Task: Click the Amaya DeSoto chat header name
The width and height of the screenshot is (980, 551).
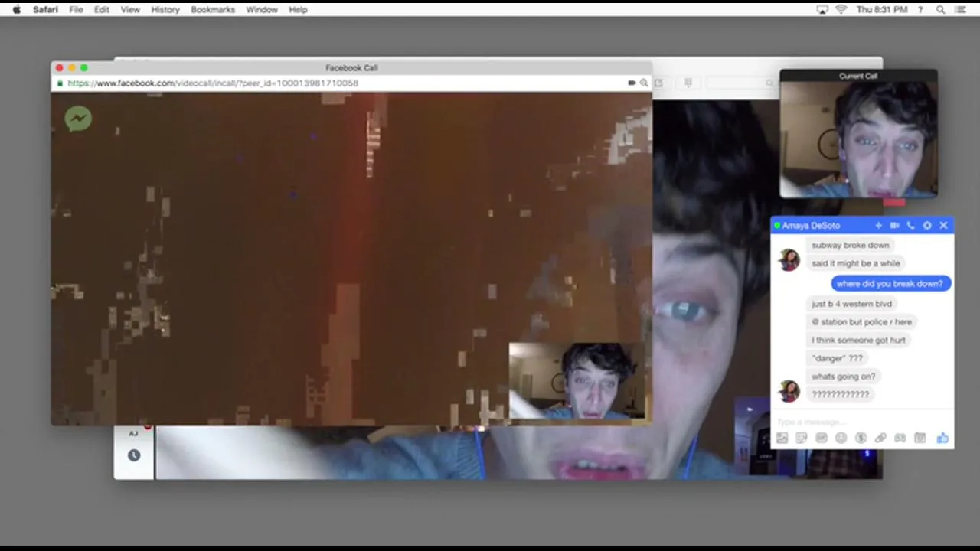Action: pyautogui.click(x=811, y=226)
